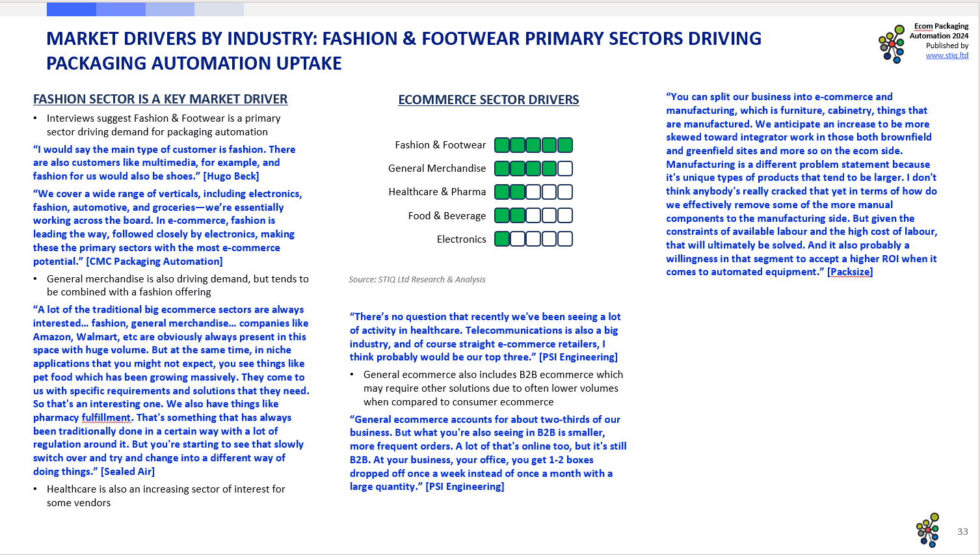This screenshot has width=980, height=555.
Task: Click quote starting 'There's no question that recently'
Action: tap(485, 337)
